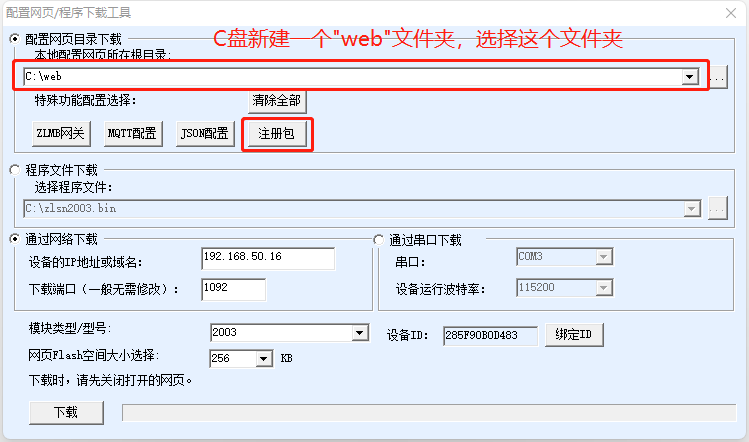Browse for program bin file
749x442 pixels.
tap(718, 208)
